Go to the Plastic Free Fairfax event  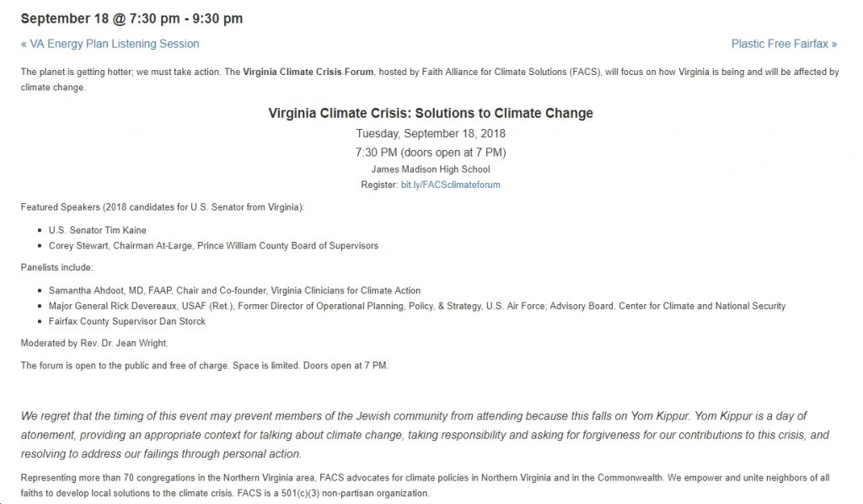pyautogui.click(x=784, y=44)
